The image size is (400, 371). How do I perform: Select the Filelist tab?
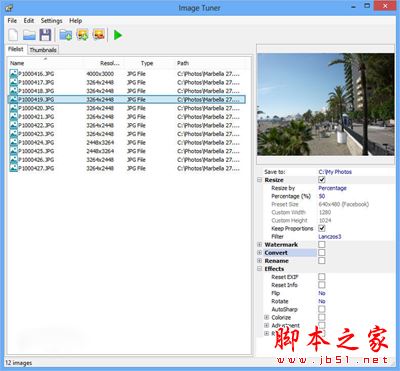tap(16, 49)
